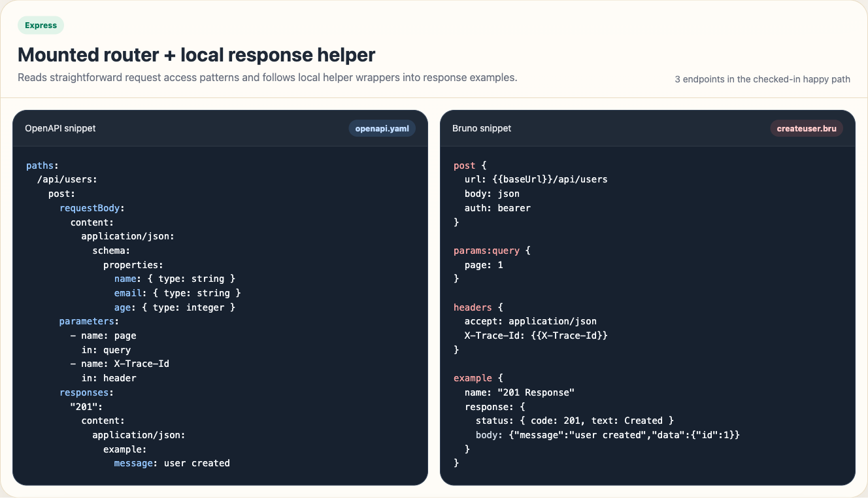This screenshot has width=868, height=499.
Task: Click the 'body: json' line
Action: click(492, 194)
